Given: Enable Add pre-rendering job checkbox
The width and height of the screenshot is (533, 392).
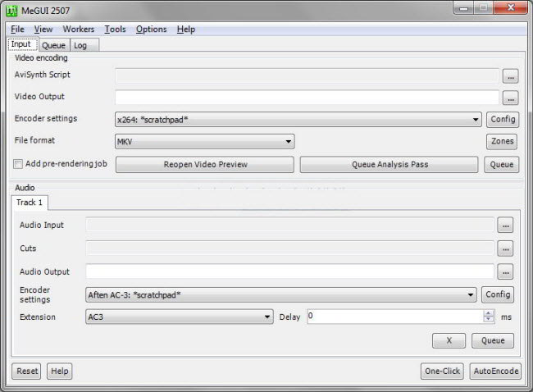Looking at the screenshot, I should (x=18, y=164).
